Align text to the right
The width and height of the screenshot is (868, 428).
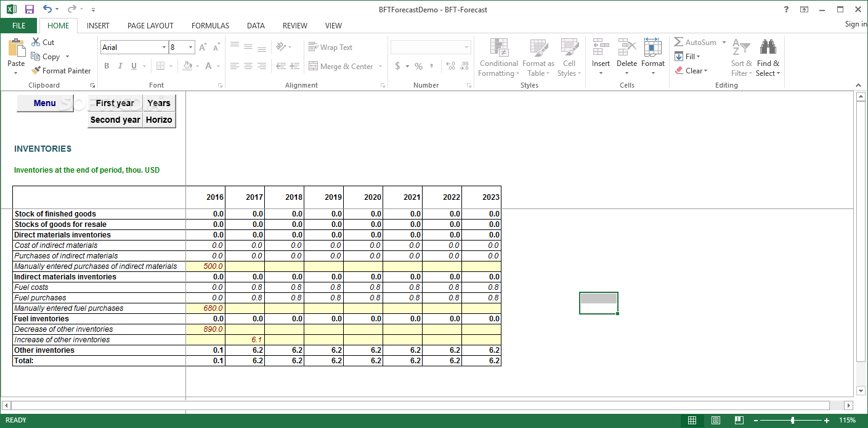coord(262,66)
